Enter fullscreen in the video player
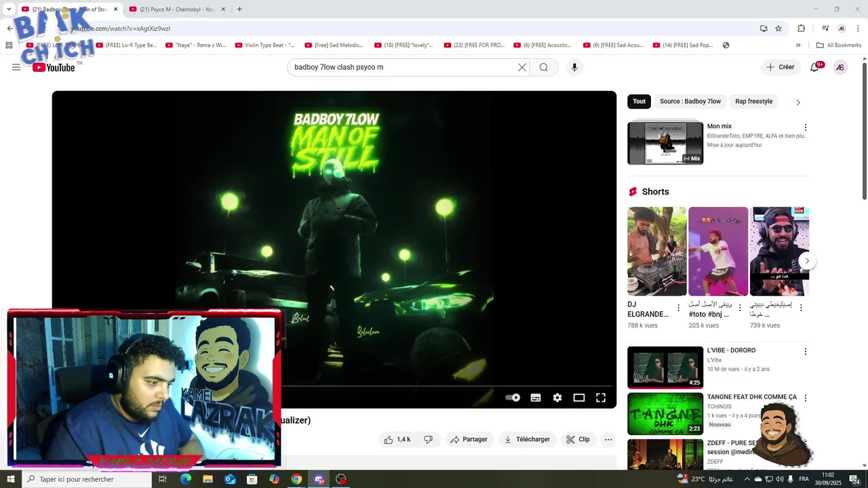The height and width of the screenshot is (488, 868). [x=601, y=398]
